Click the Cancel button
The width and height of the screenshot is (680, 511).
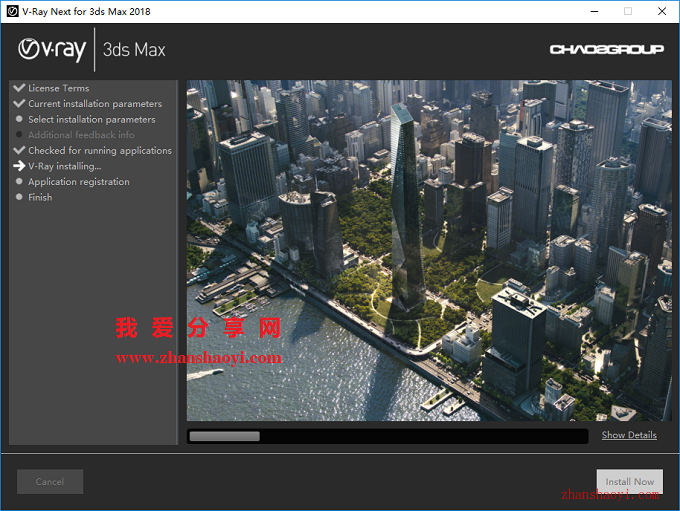coord(50,482)
